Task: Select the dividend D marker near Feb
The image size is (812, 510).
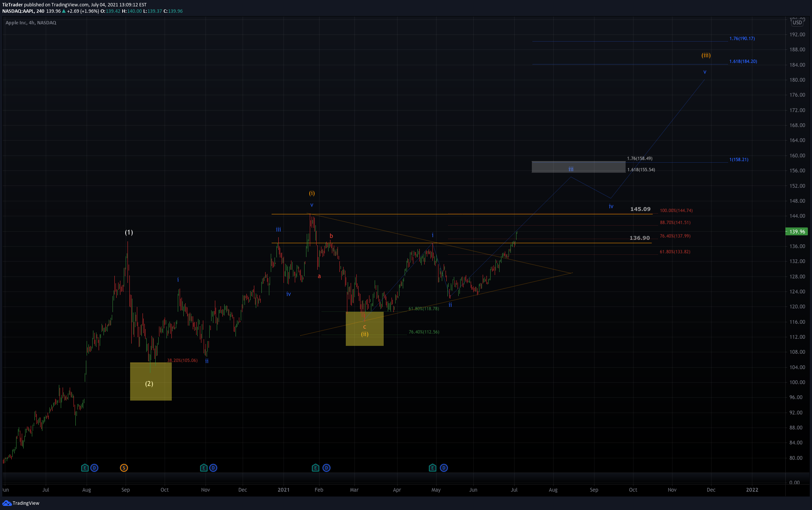Action: (326, 468)
